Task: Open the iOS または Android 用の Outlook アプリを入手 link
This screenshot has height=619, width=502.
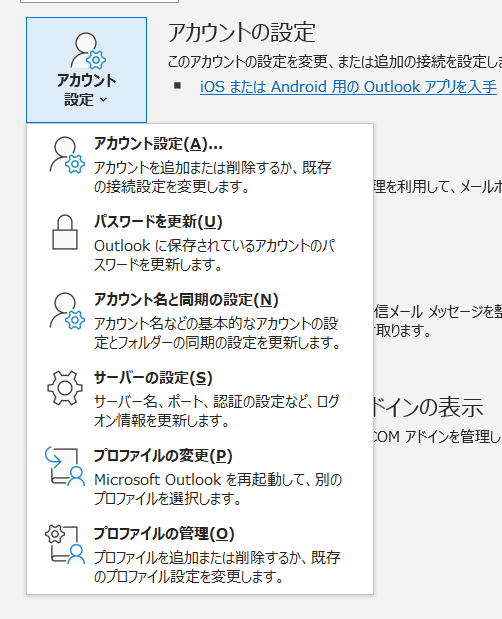Action: (348, 86)
